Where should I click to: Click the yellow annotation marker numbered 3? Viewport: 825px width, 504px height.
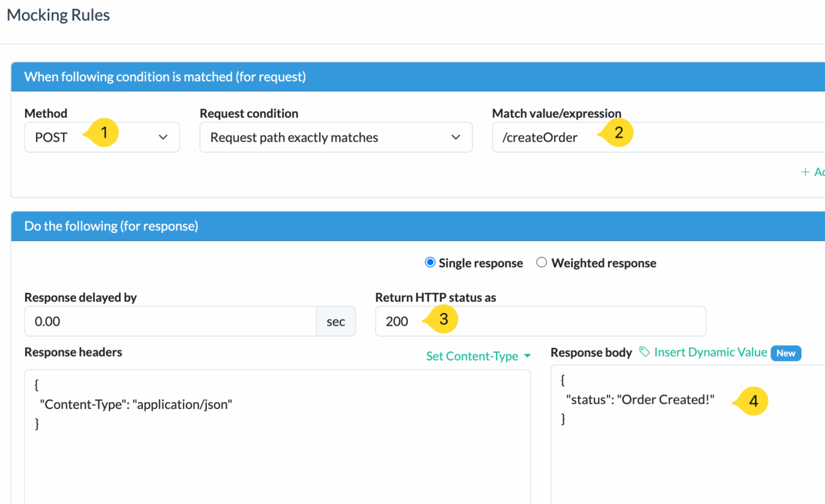coord(442,319)
